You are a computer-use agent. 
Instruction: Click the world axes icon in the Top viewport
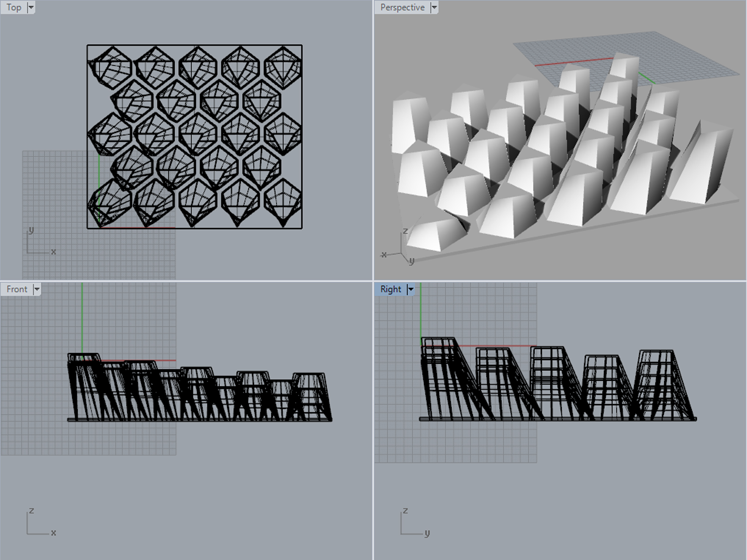click(x=41, y=241)
